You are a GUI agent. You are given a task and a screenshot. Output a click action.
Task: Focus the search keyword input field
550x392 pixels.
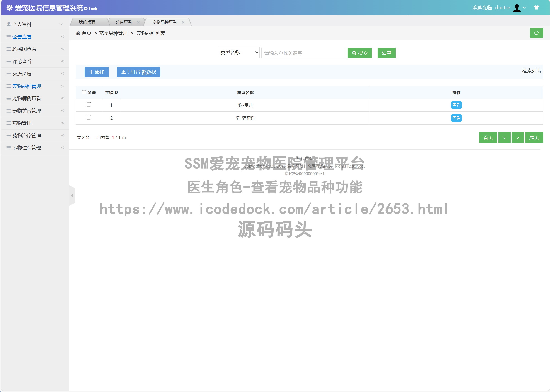[303, 53]
